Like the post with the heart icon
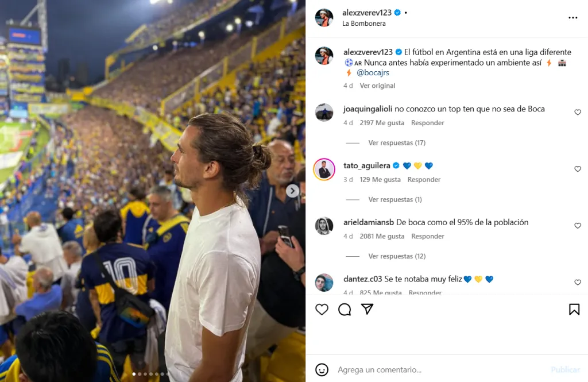The height and width of the screenshot is (382, 588). [x=322, y=310]
